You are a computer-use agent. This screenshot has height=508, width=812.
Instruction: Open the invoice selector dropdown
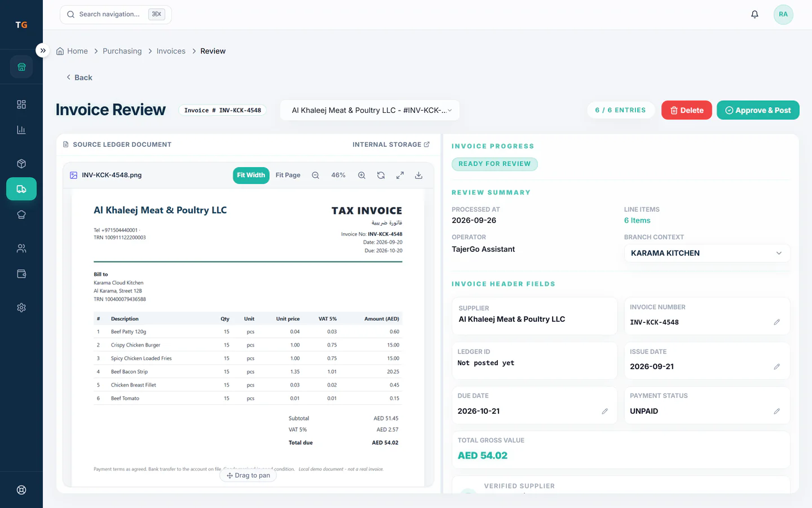point(370,110)
